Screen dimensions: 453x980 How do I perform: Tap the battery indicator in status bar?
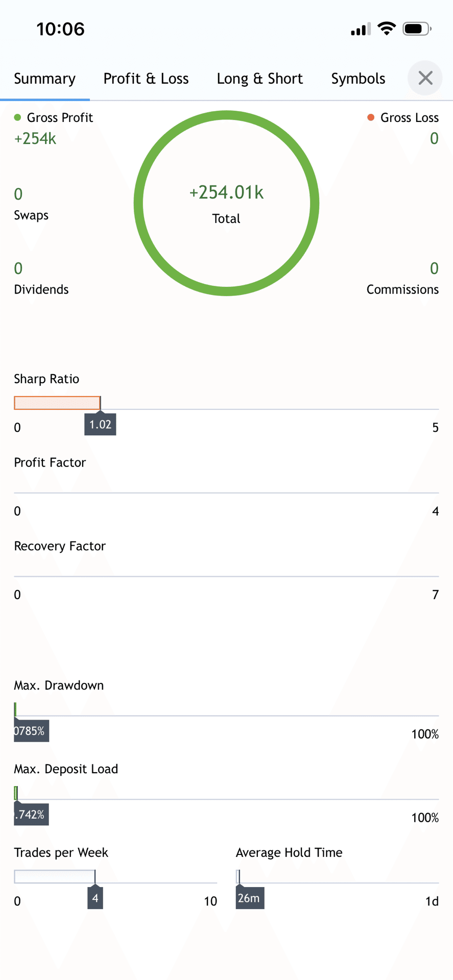tap(417, 29)
